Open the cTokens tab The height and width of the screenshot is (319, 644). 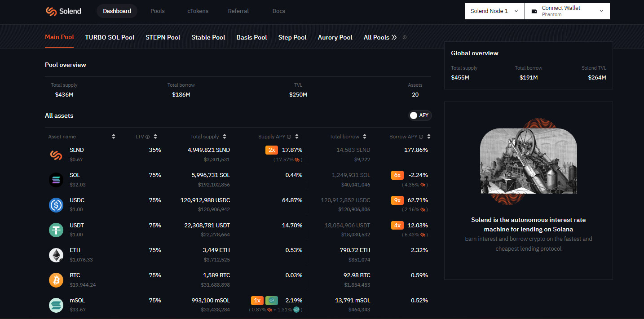click(x=198, y=11)
